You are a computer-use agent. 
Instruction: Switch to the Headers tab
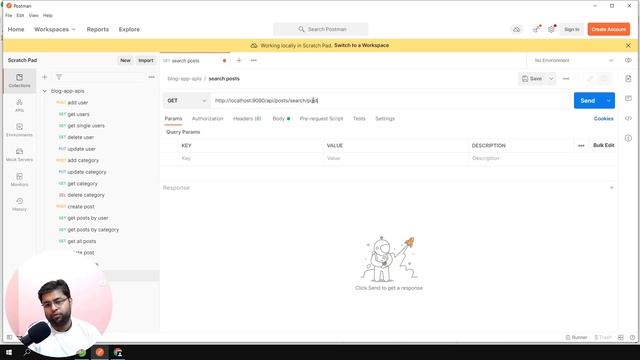pyautogui.click(x=247, y=118)
